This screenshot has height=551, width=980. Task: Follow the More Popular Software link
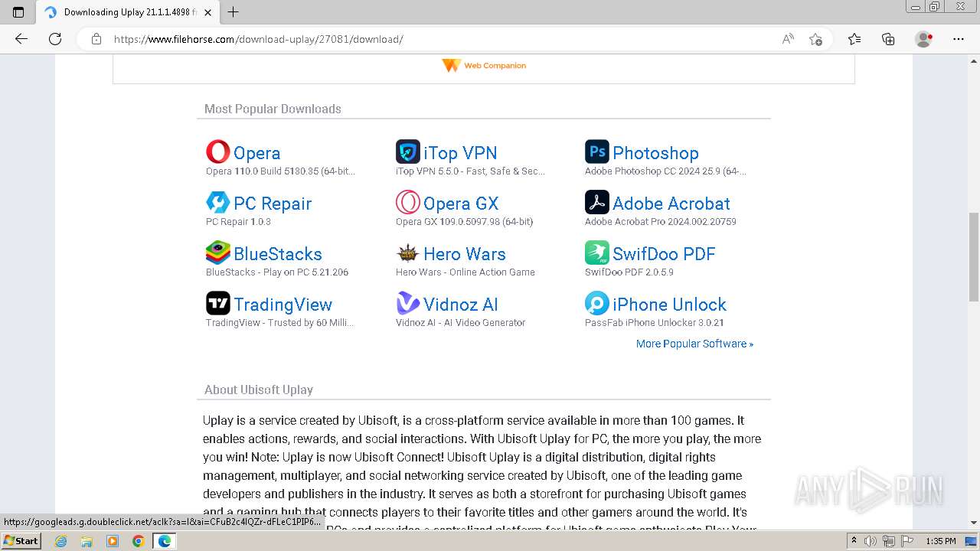point(694,344)
